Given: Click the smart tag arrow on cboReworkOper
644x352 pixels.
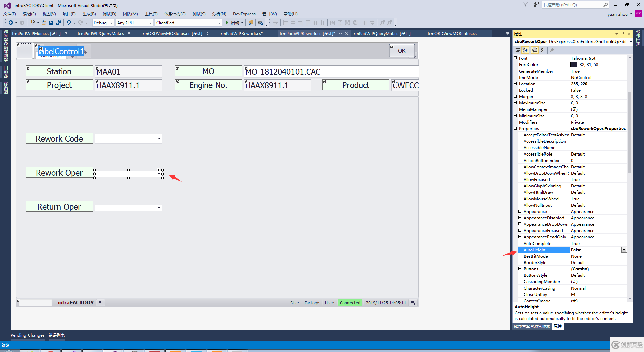Looking at the screenshot, I should pos(159,170).
